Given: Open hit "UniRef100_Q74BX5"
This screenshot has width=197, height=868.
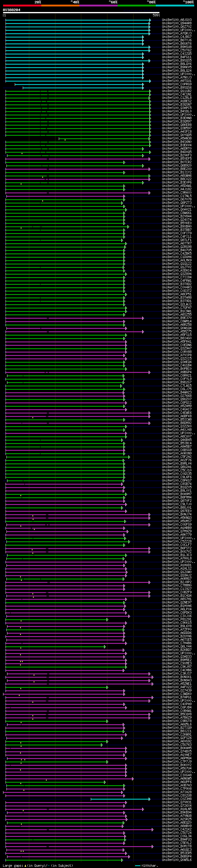Looking at the screenshot, I should coord(177,751).
